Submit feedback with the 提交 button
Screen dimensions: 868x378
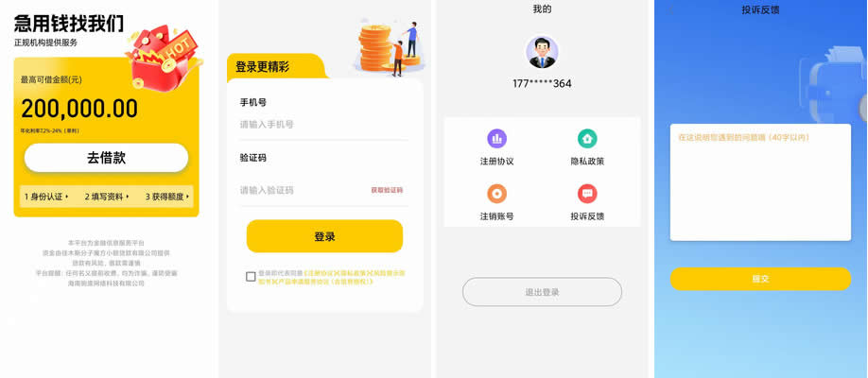(760, 279)
